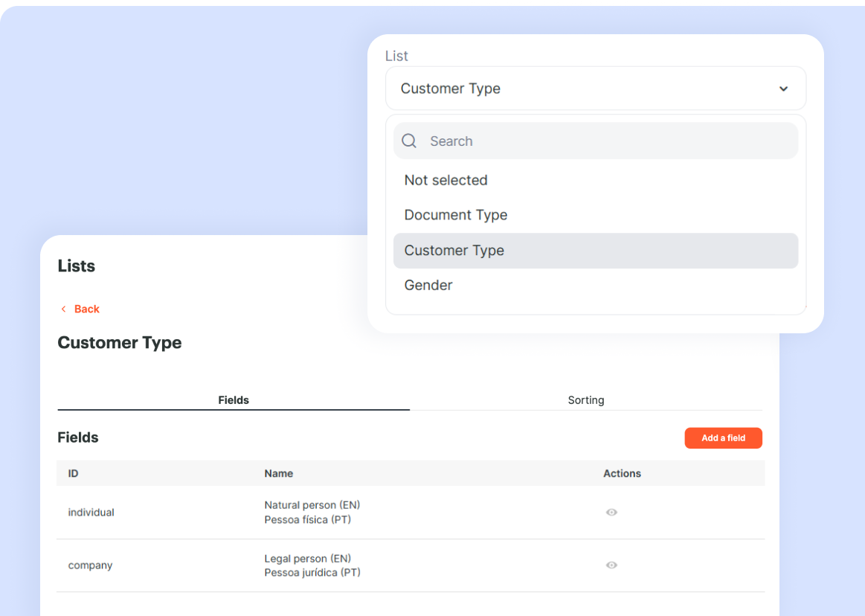This screenshot has width=865, height=616.
Task: Click the Customer Type page heading
Action: [120, 343]
